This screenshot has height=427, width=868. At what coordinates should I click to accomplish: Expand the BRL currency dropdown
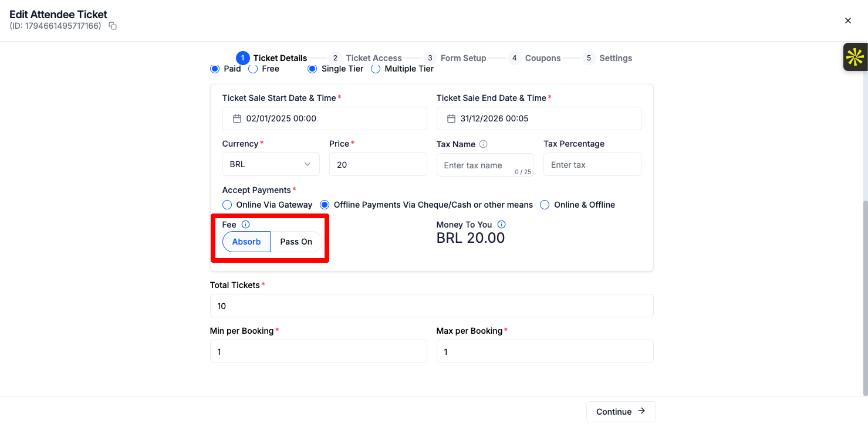271,164
